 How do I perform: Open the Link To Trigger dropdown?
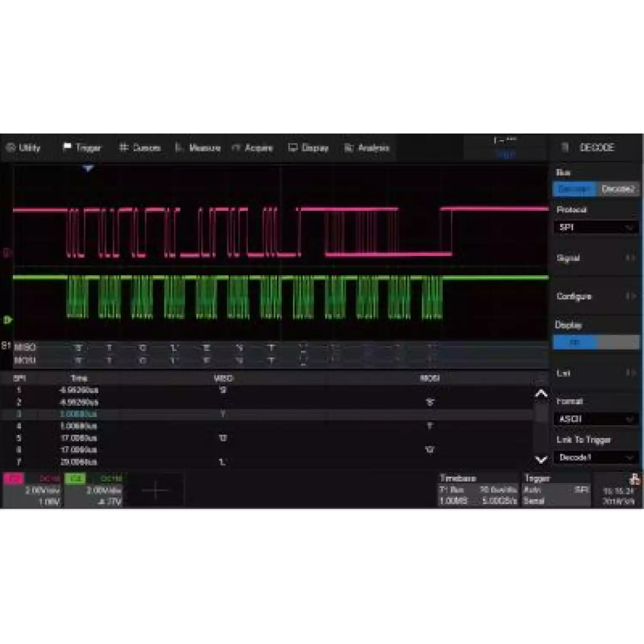[x=596, y=458]
